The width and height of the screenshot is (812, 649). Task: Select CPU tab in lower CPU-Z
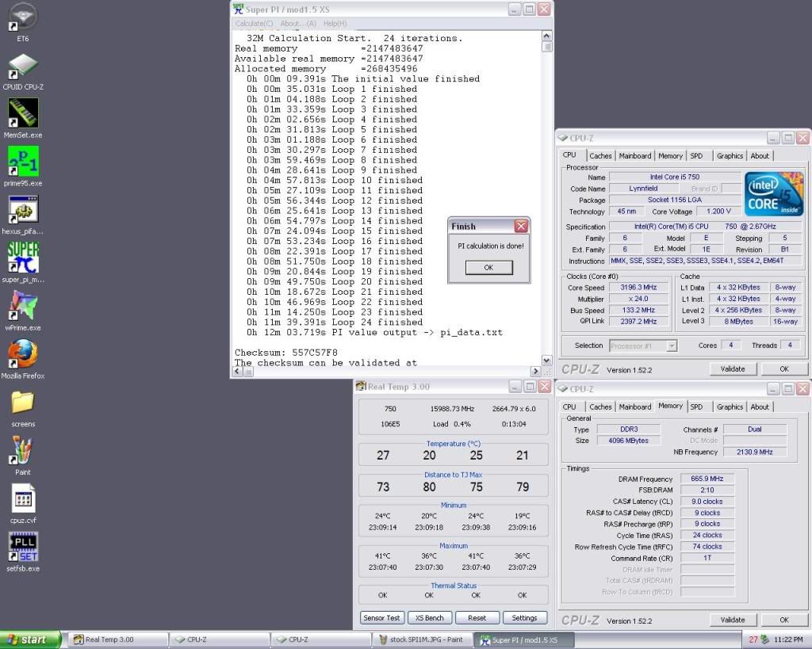coord(569,407)
